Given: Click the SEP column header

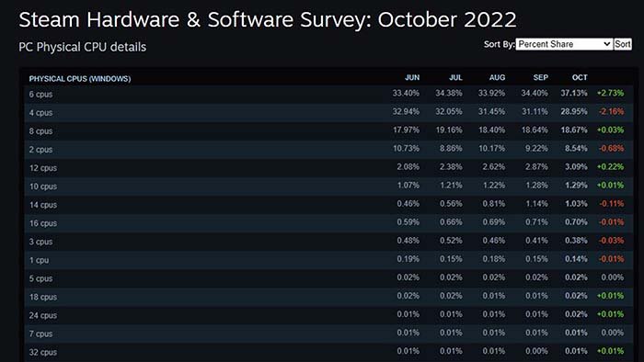Looking at the screenshot, I should pyautogui.click(x=541, y=77).
